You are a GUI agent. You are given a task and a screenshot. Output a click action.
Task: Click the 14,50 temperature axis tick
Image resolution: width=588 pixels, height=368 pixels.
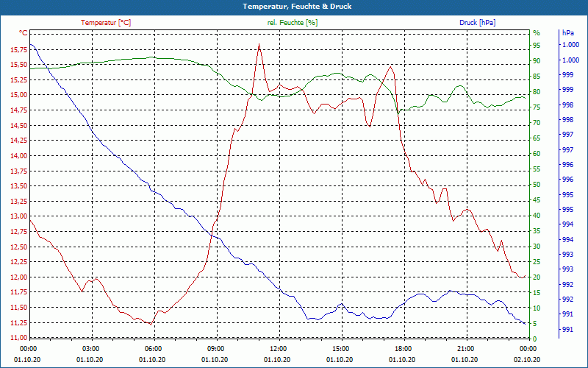(x=19, y=125)
